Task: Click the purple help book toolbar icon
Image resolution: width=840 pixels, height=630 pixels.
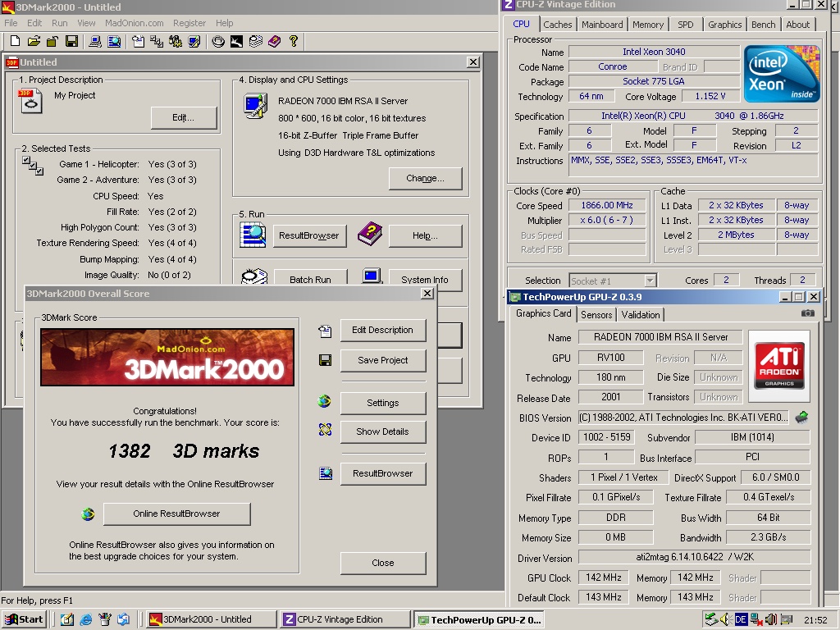Action: 274,41
